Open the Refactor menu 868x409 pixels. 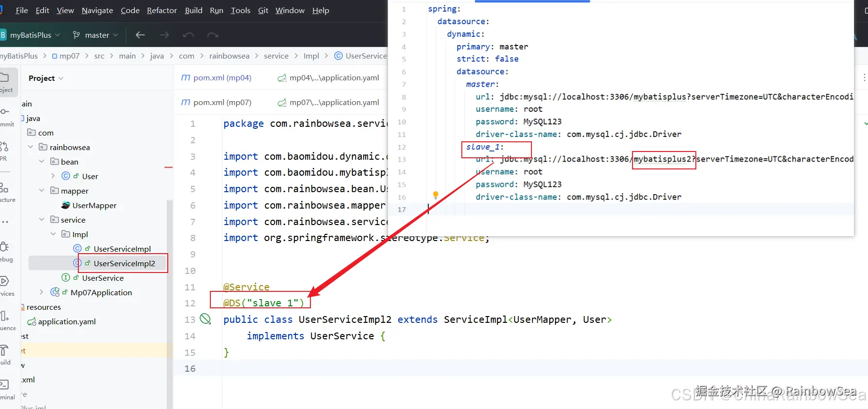(162, 10)
